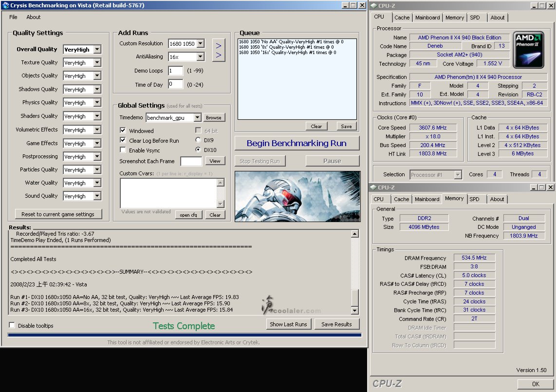556x392 pixels.
Task: Click the upper CPU-Z window title icon
Action: coord(373,6)
